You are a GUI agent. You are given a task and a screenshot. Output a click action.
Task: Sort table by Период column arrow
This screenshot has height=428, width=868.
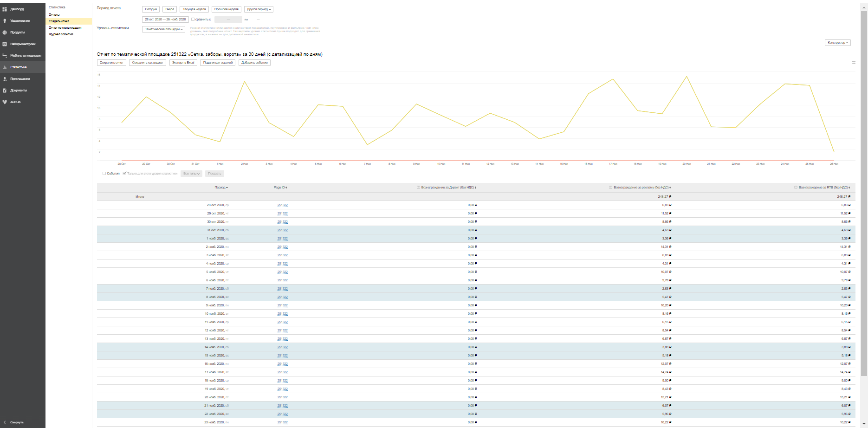click(227, 188)
